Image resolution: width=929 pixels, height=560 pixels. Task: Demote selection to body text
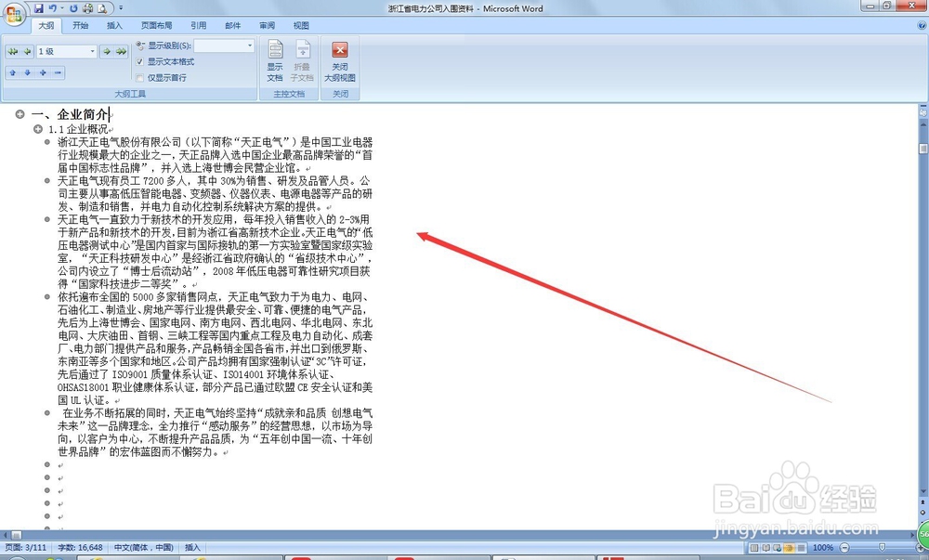tap(121, 51)
